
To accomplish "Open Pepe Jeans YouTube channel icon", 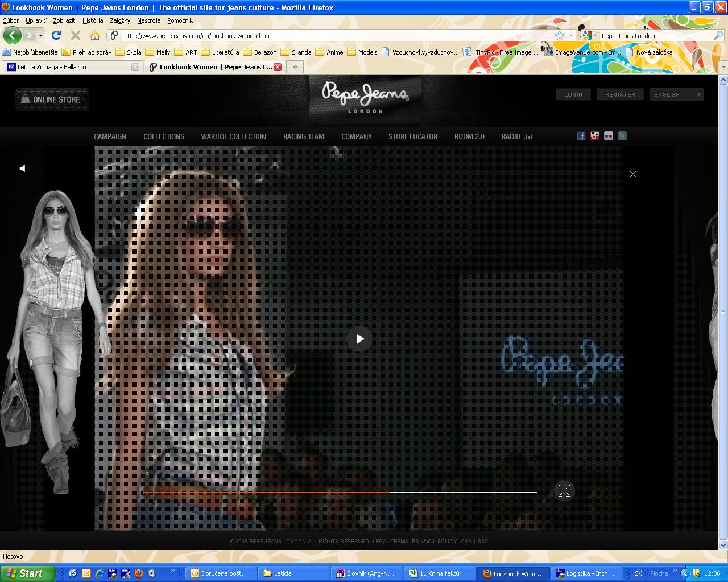I will pyautogui.click(x=595, y=136).
